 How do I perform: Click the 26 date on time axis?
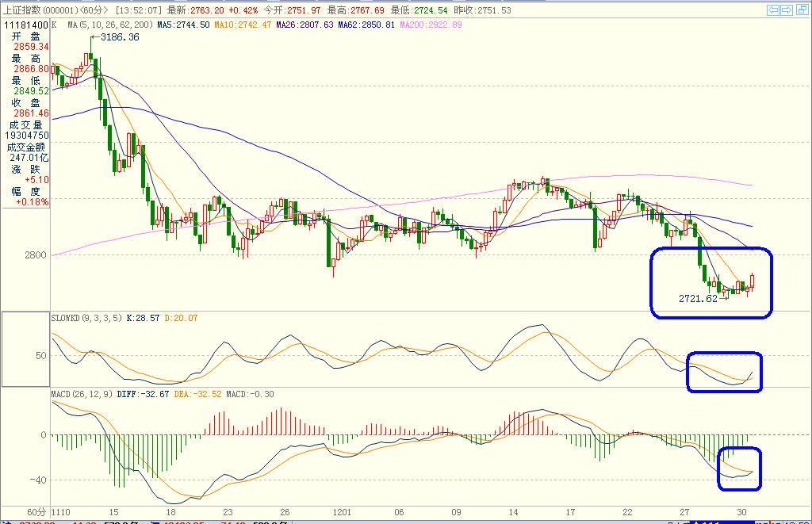coord(285,512)
